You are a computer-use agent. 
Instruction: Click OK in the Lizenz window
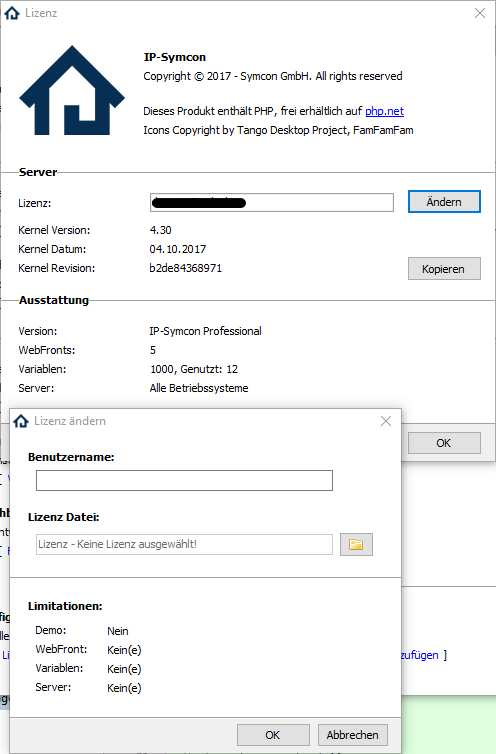pos(444,443)
